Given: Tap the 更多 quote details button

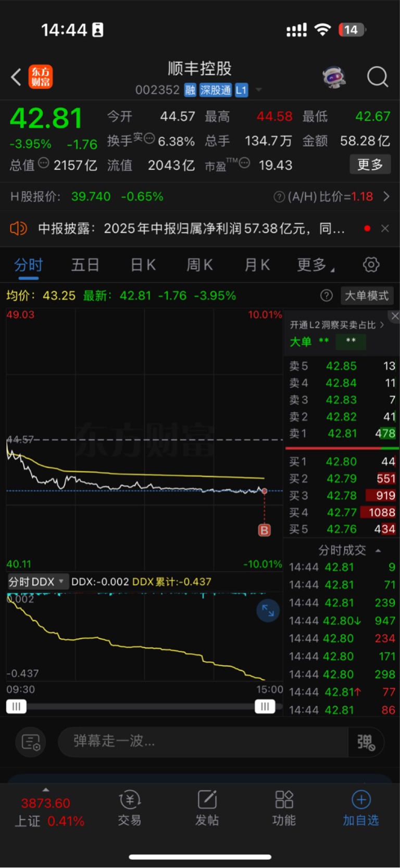Looking at the screenshot, I should pos(370,165).
